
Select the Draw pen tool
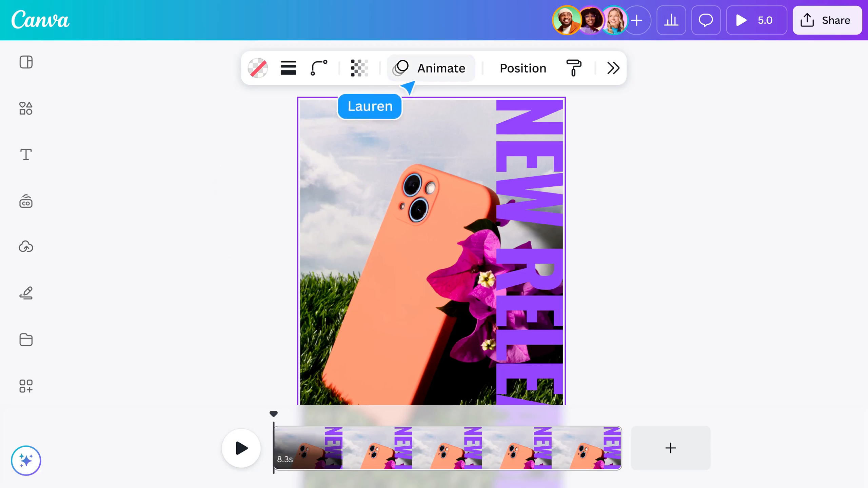pos(26,293)
